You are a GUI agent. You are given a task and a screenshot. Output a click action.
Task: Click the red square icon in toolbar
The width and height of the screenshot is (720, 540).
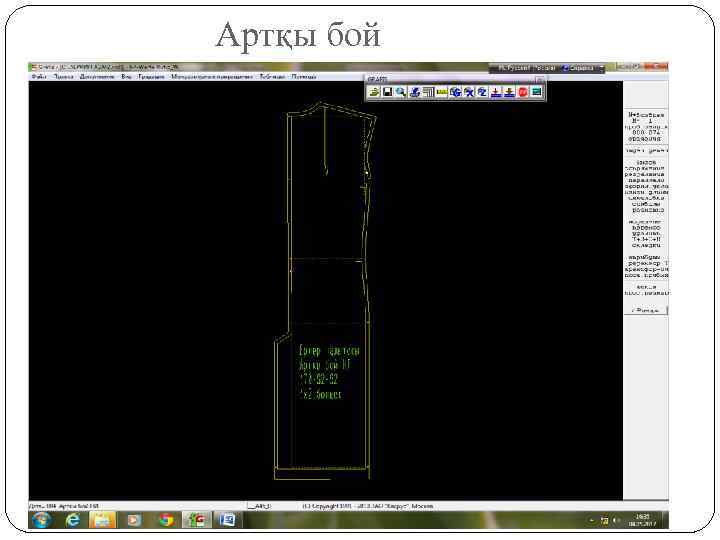523,92
